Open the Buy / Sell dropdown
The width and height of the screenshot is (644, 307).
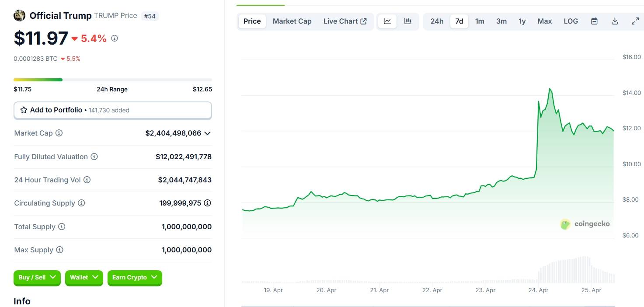pos(37,277)
